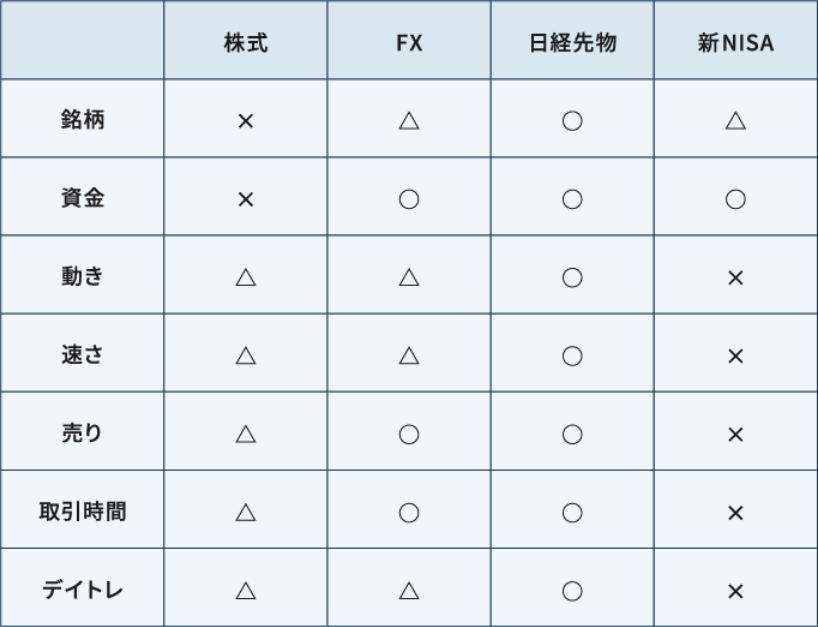
Task: Select the 売り row label
Action: point(82,433)
